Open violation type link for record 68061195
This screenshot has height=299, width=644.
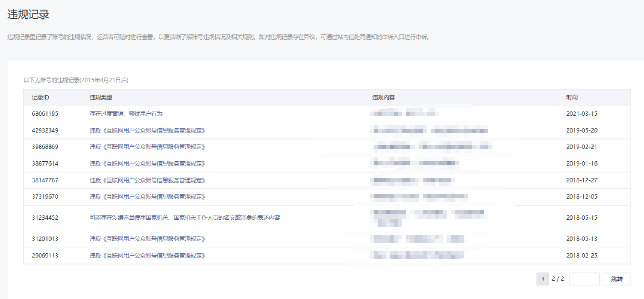(x=126, y=114)
